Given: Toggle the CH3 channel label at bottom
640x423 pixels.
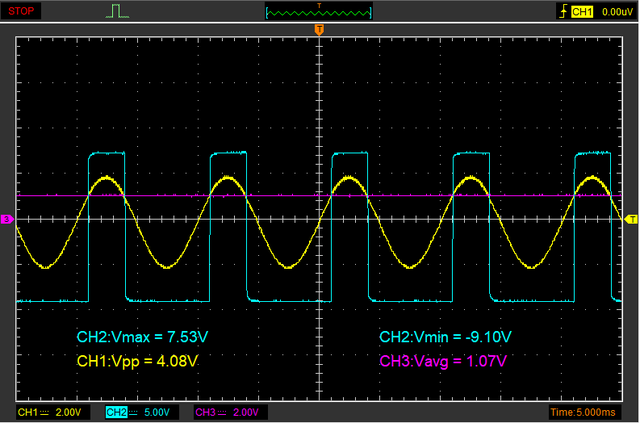Looking at the screenshot, I should pyautogui.click(x=205, y=412).
